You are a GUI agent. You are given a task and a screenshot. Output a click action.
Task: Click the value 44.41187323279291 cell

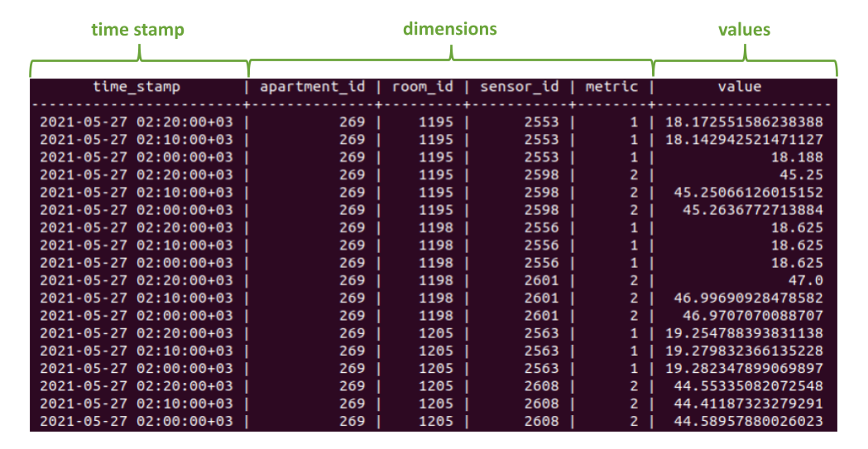(x=747, y=404)
